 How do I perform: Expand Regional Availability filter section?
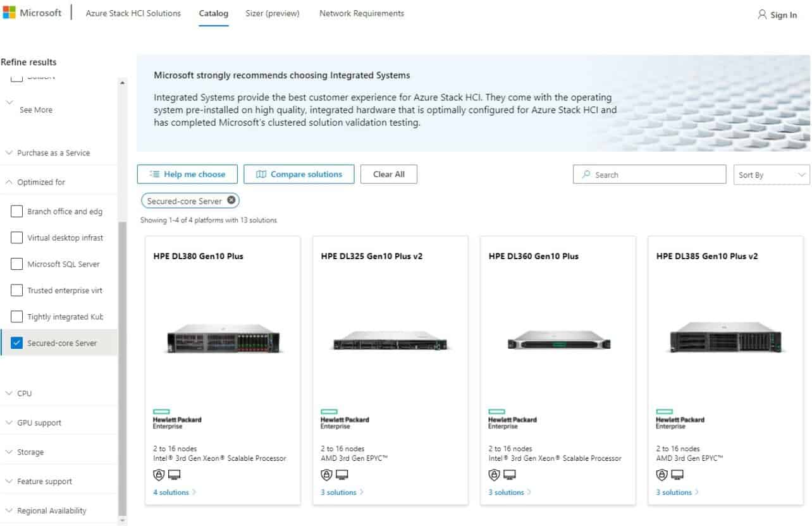[58, 511]
